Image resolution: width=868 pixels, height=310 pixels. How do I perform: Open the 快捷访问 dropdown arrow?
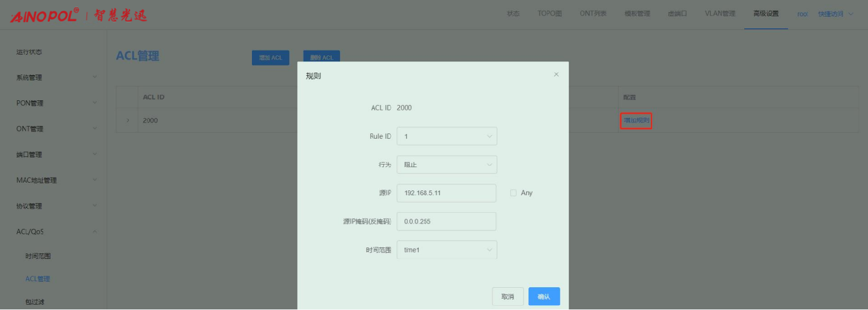coord(851,14)
